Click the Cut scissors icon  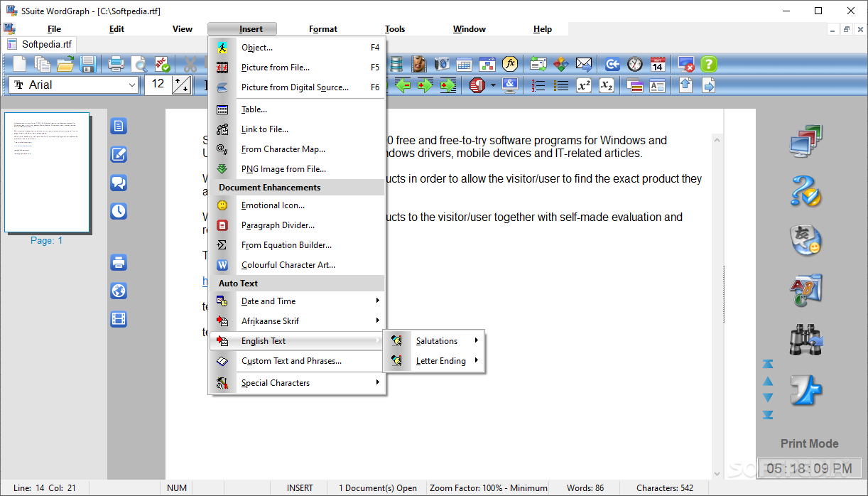190,65
